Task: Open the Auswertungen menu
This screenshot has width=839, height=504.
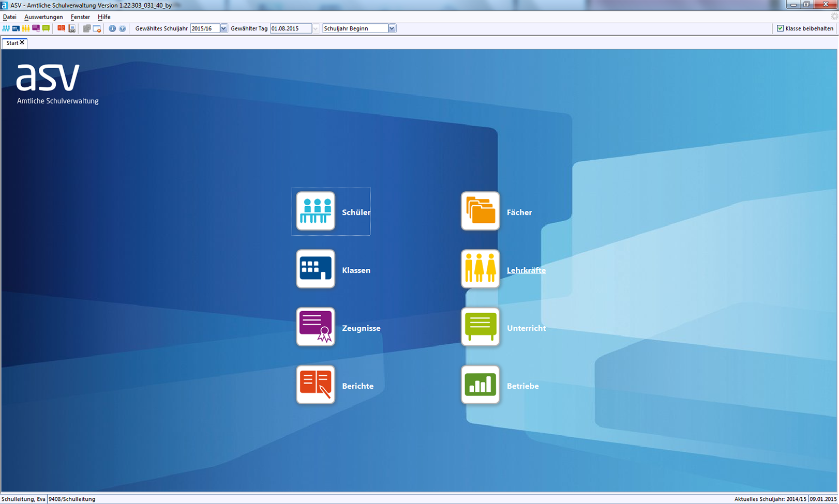Action: pyautogui.click(x=43, y=17)
